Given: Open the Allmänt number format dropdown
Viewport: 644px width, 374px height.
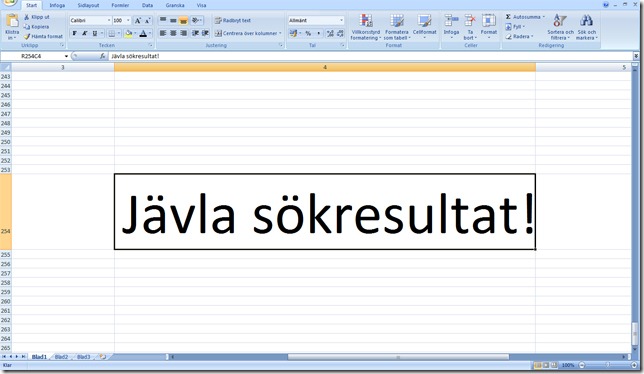Looking at the screenshot, I should coord(341,21).
